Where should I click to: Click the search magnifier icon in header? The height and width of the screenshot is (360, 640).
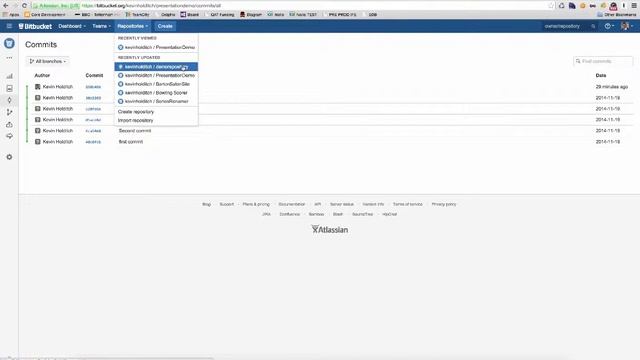[593, 26]
